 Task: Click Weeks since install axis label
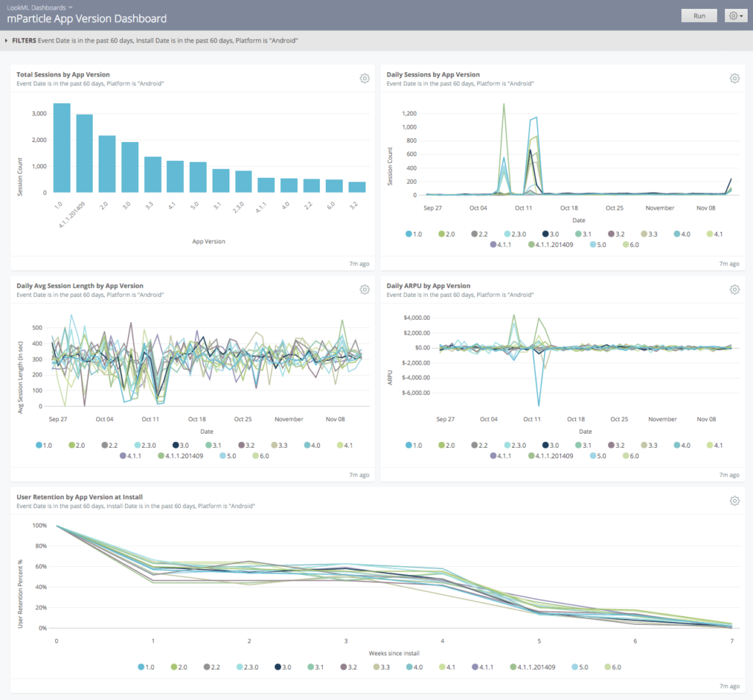coord(394,654)
